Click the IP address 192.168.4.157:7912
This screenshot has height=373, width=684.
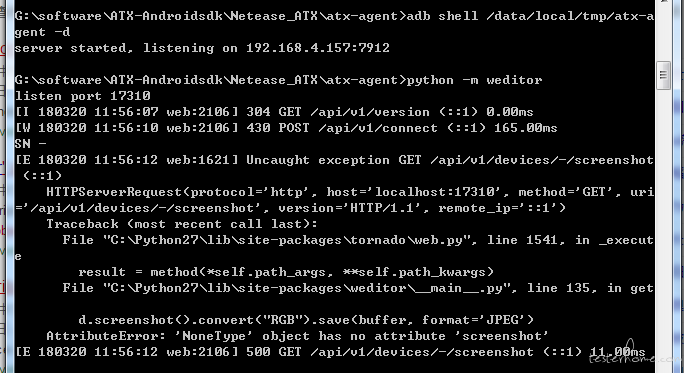tap(318, 48)
